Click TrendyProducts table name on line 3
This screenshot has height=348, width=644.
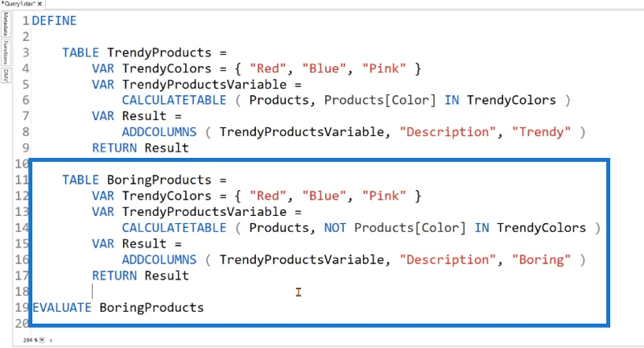(159, 52)
